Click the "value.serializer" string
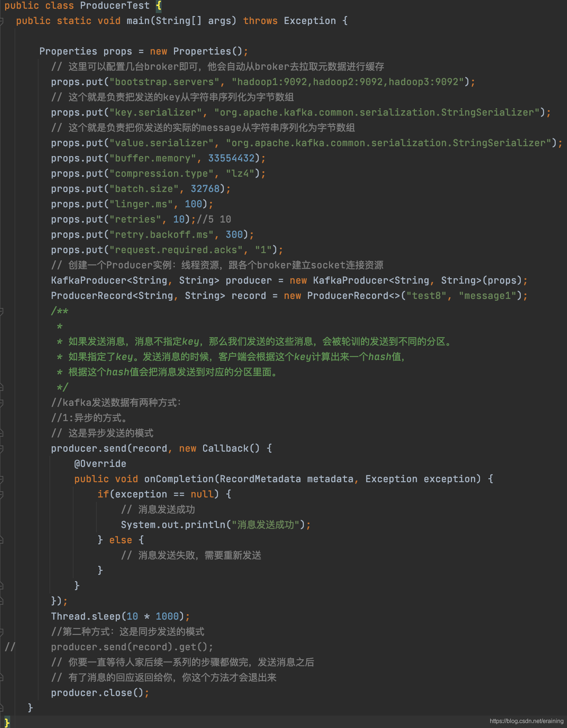This screenshot has height=728, width=567. [162, 143]
